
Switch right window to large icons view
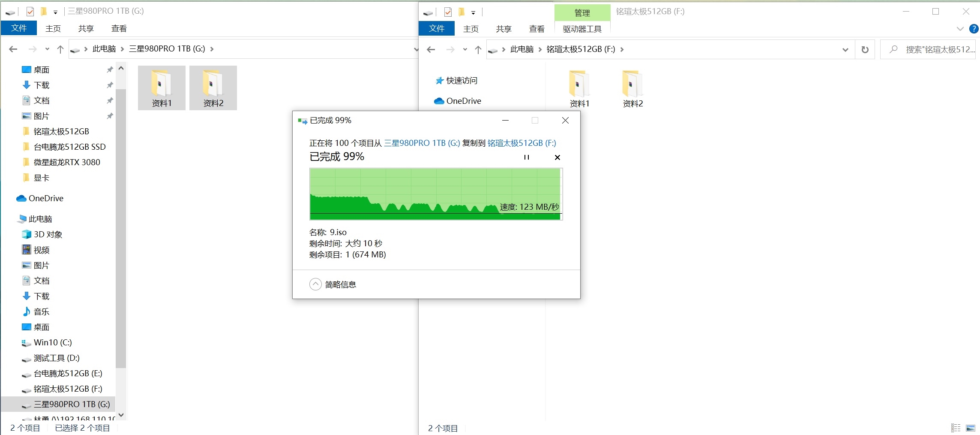(x=971, y=428)
